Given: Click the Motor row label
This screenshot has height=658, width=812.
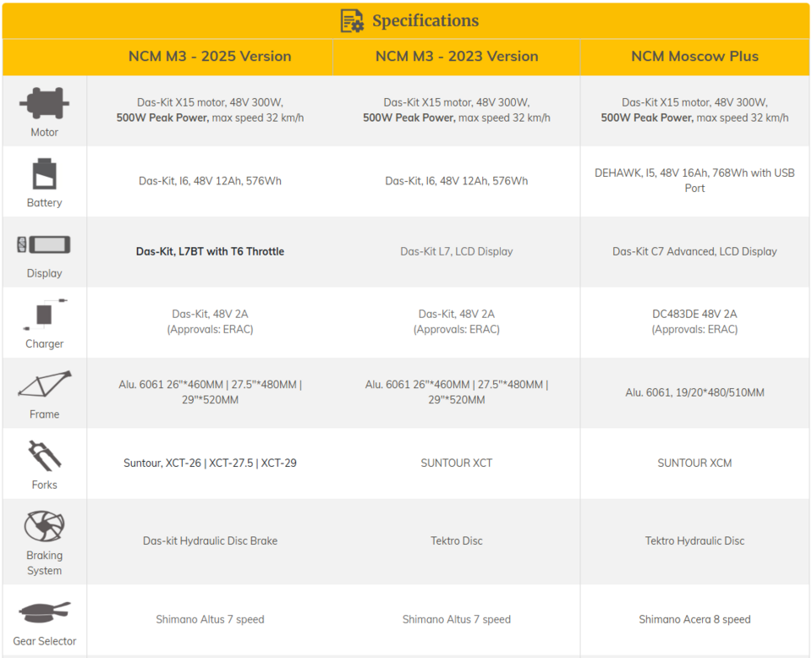Looking at the screenshot, I should click(45, 132).
